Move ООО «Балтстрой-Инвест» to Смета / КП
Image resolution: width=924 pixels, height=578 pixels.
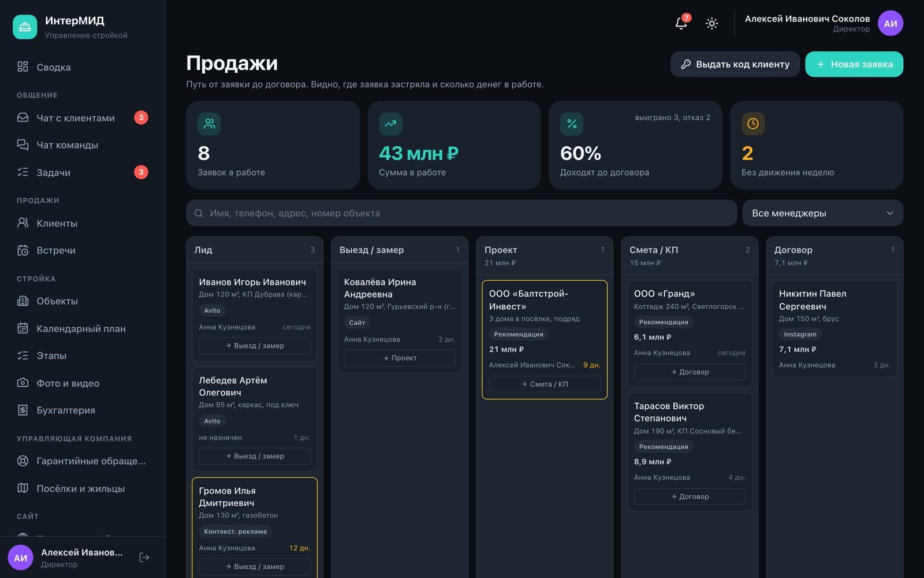(545, 384)
